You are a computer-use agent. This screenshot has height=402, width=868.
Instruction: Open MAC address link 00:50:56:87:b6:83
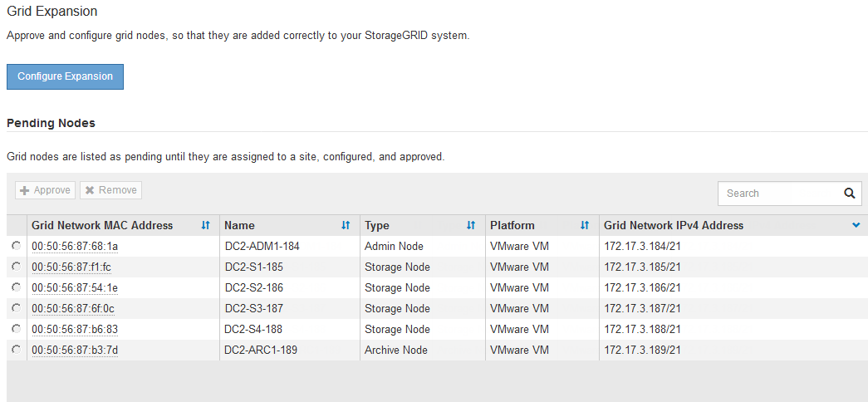(75, 330)
